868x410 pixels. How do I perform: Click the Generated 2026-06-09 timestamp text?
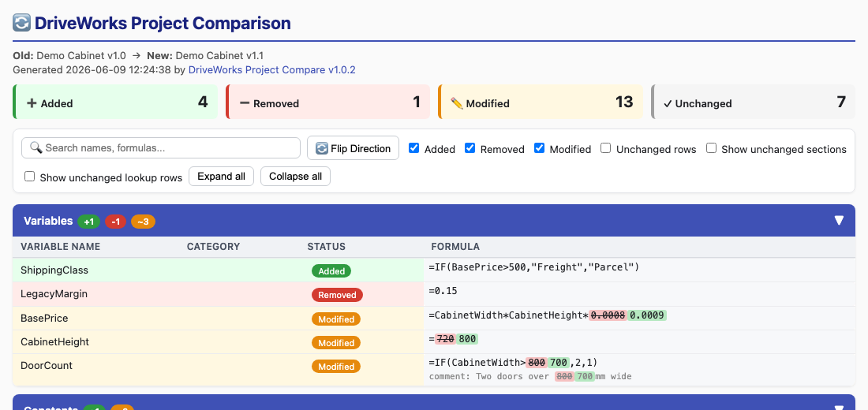(x=92, y=69)
